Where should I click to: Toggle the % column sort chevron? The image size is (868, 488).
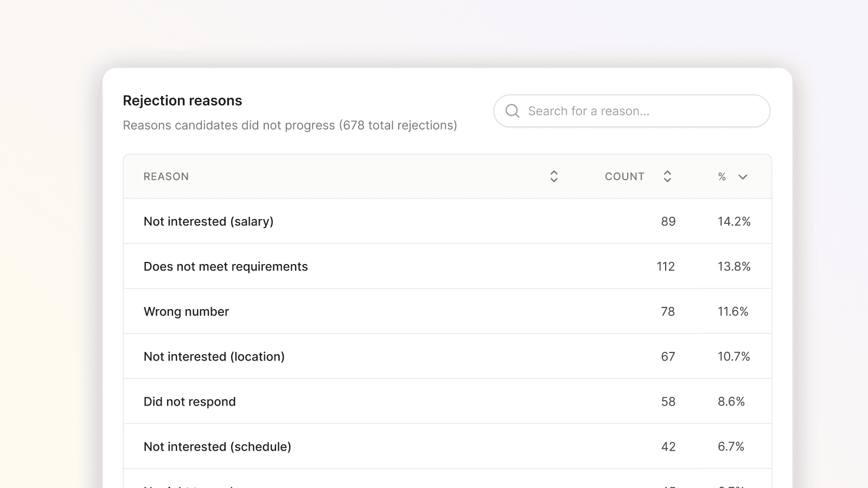point(743,177)
